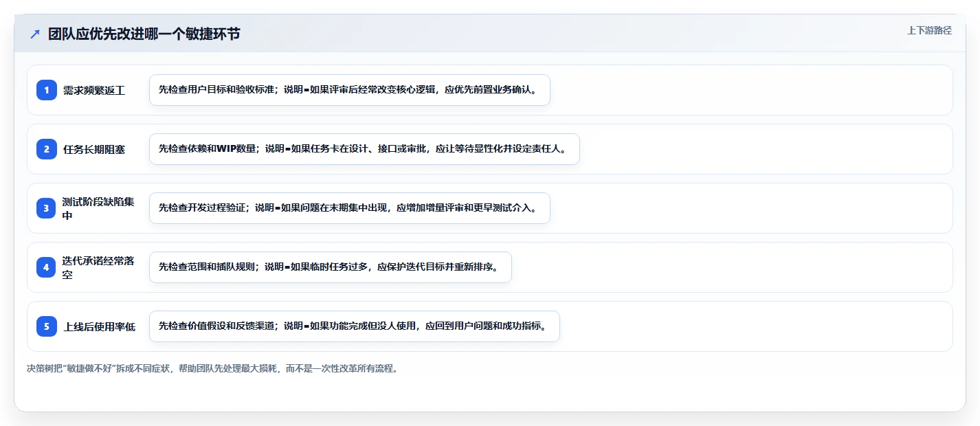Click the 上下游路径 label
This screenshot has width=980, height=426.
point(929,30)
